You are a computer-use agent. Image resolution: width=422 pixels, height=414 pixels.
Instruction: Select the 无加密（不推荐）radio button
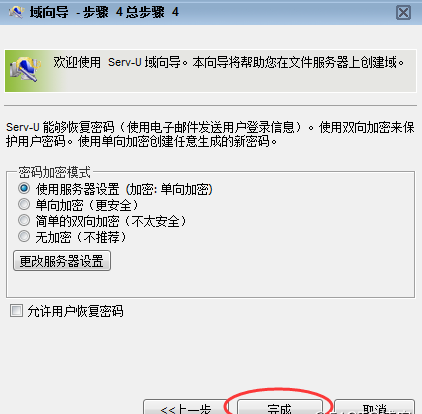point(24,236)
